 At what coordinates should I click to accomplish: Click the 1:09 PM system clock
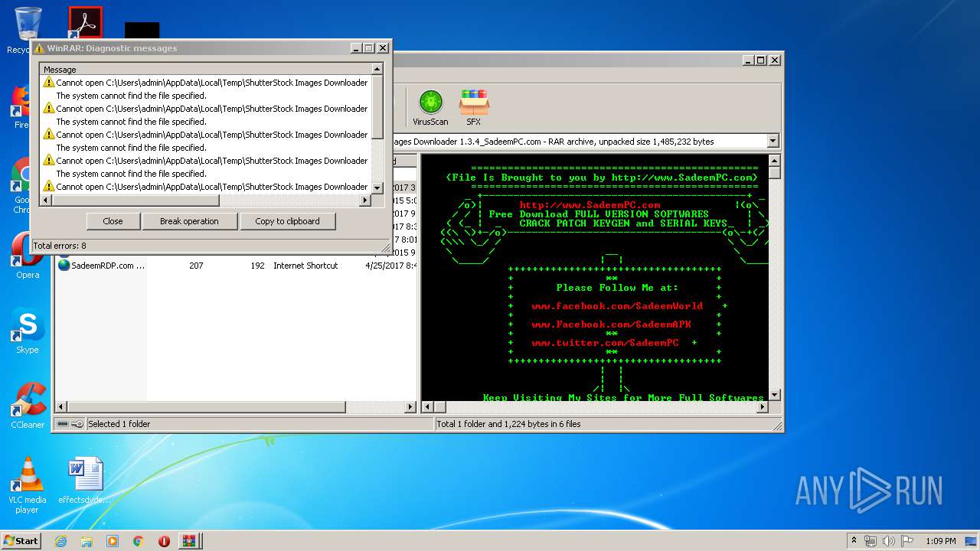940,541
